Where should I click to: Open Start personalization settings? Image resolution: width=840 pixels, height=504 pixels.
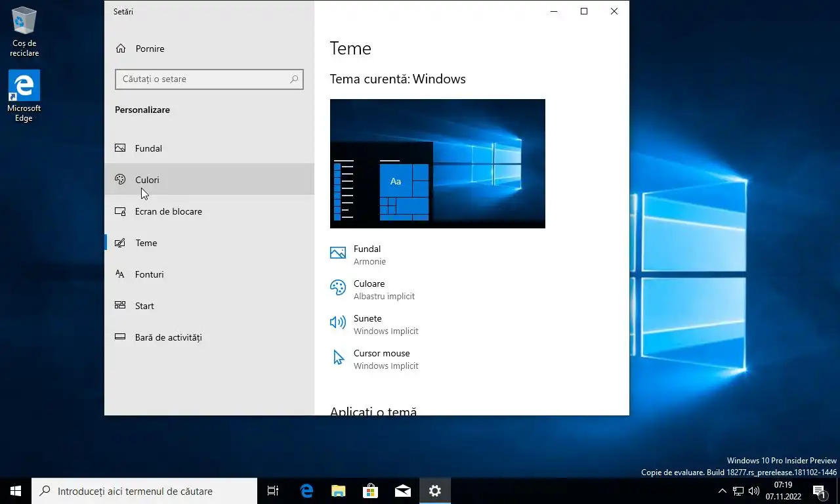tap(209, 306)
